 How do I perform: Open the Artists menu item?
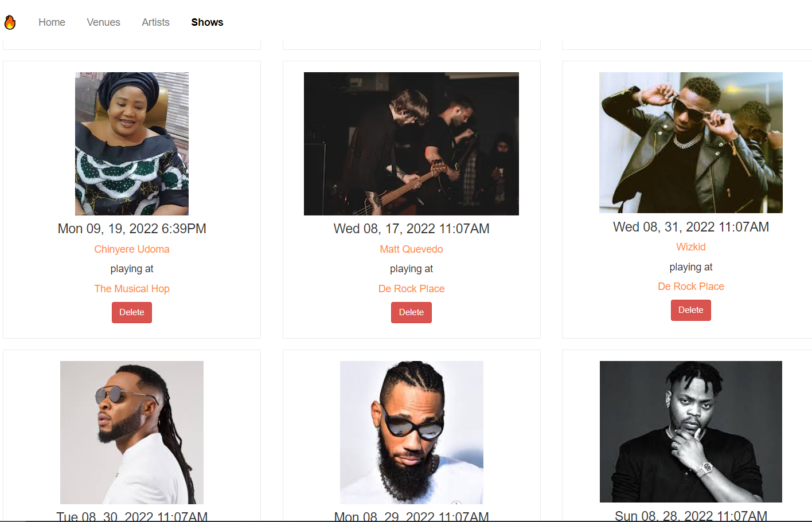pos(155,22)
